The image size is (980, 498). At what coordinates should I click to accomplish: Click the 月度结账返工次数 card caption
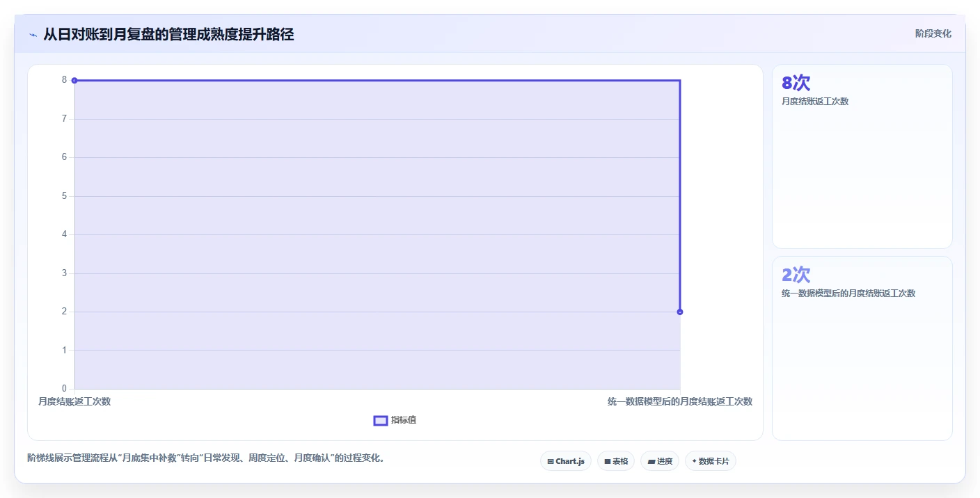815,102
